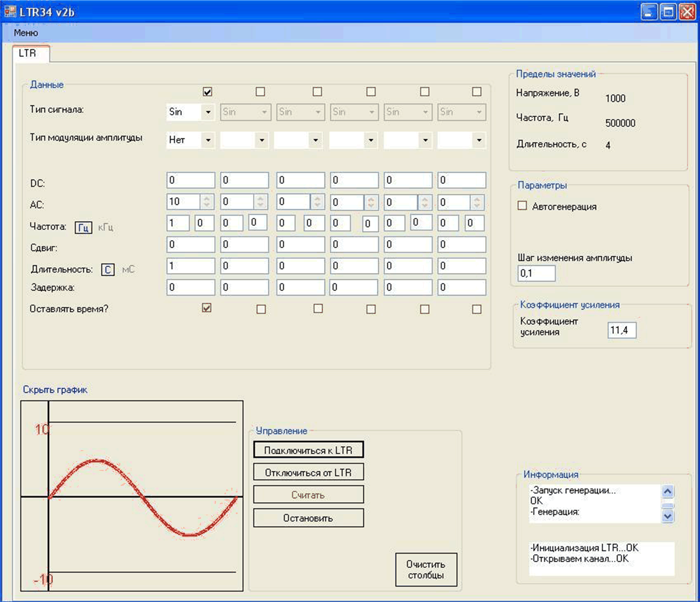Click '-Запуск генерации...' log text
The height and width of the screenshot is (602, 700).
[573, 490]
